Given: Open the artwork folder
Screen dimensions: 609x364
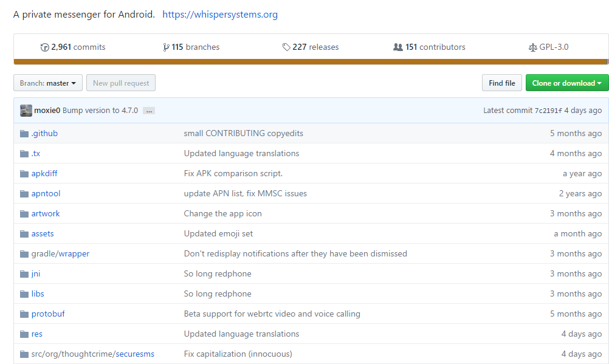Looking at the screenshot, I should pos(46,214).
